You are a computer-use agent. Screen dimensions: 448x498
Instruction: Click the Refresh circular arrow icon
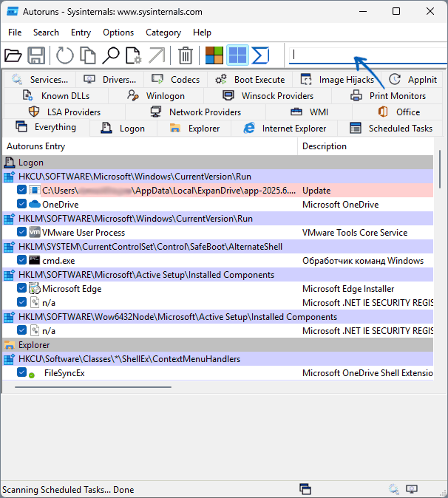[x=65, y=55]
